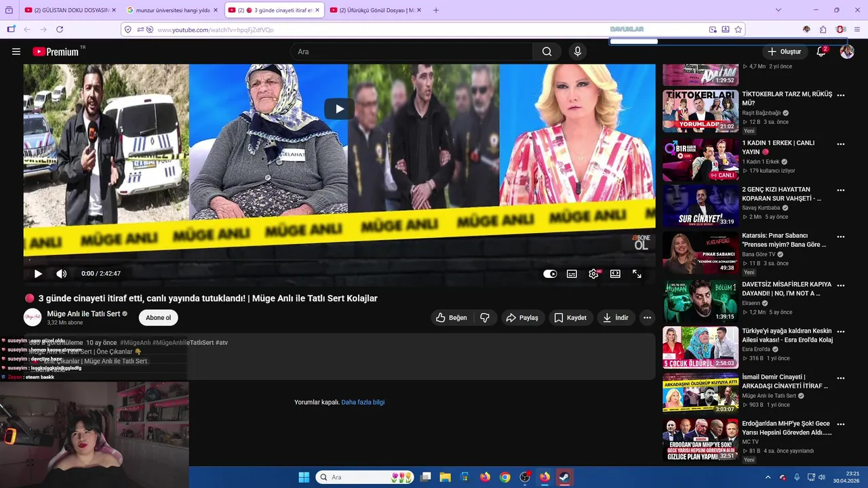Image resolution: width=868 pixels, height=488 pixels.
Task: Share the video via Paylaş
Action: (522, 317)
